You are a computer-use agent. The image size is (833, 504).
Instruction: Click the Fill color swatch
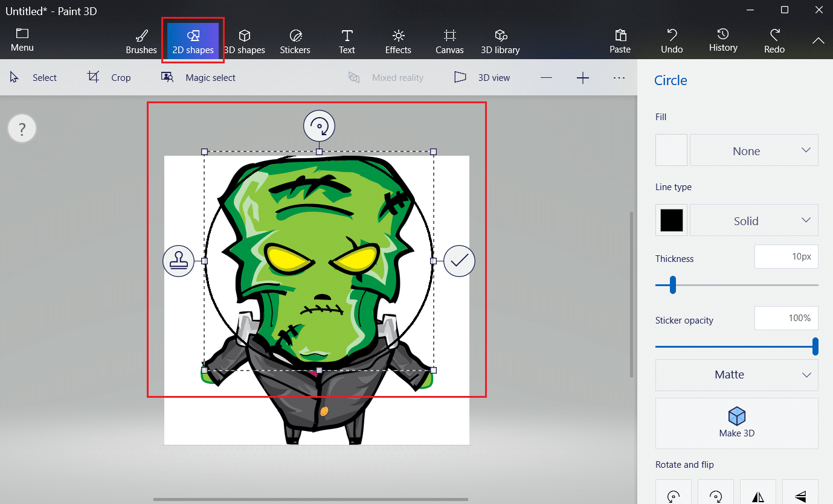tap(671, 150)
